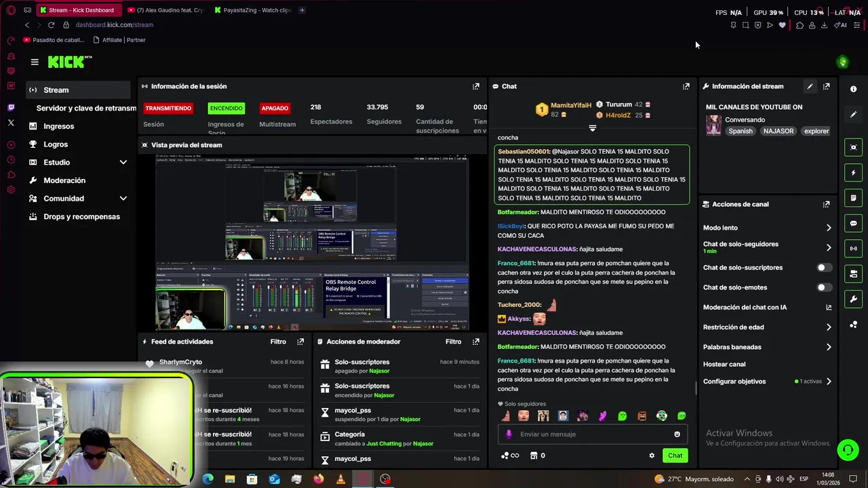Open Chat de solo-seguidores options
The width and height of the screenshot is (868, 488).
[767, 247]
